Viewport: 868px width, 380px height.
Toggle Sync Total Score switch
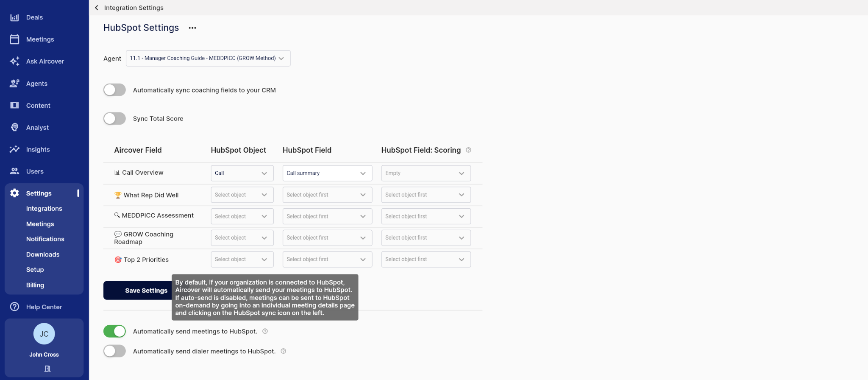pyautogui.click(x=114, y=118)
